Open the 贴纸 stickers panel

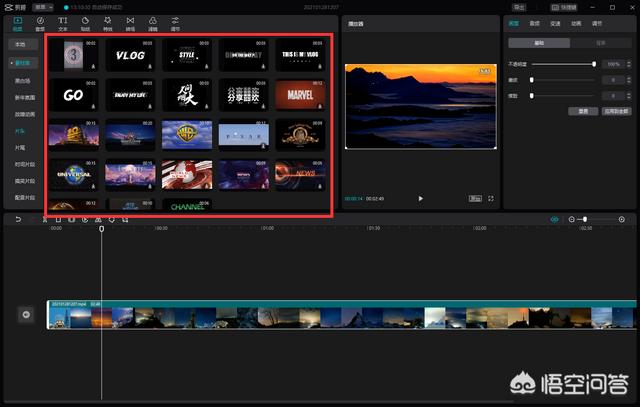pos(86,23)
